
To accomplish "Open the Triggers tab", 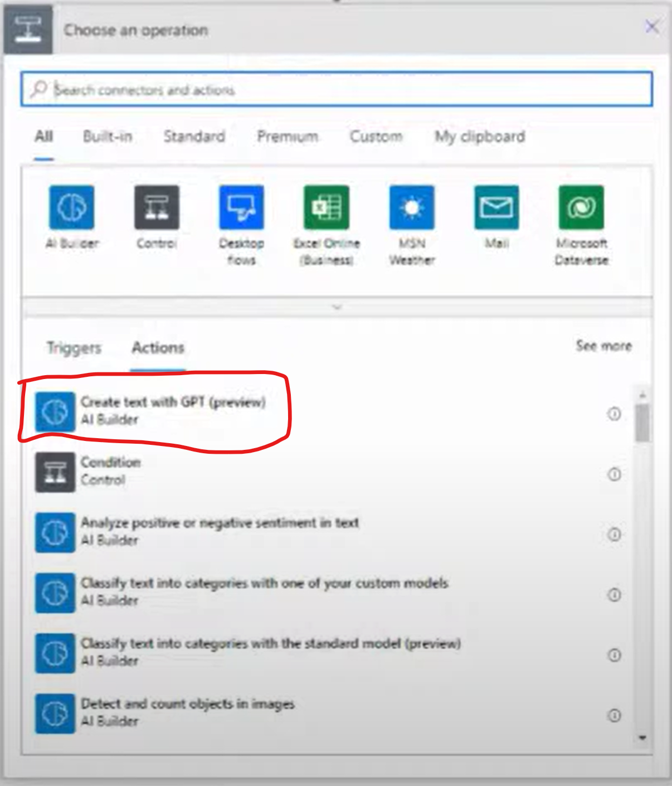I will pos(73,348).
